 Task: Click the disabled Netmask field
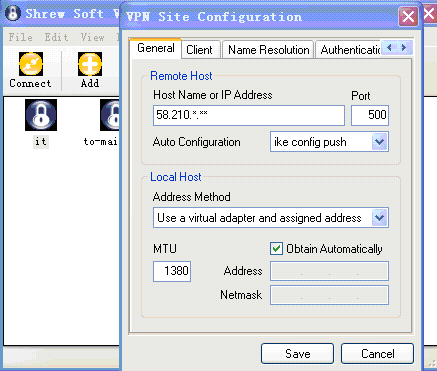[329, 295]
